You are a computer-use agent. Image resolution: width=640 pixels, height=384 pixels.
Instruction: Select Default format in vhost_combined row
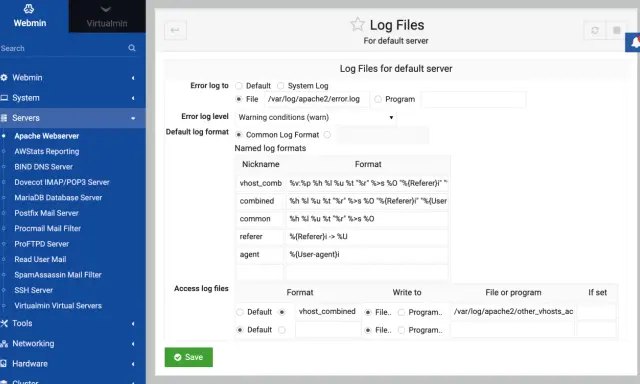coord(240,312)
